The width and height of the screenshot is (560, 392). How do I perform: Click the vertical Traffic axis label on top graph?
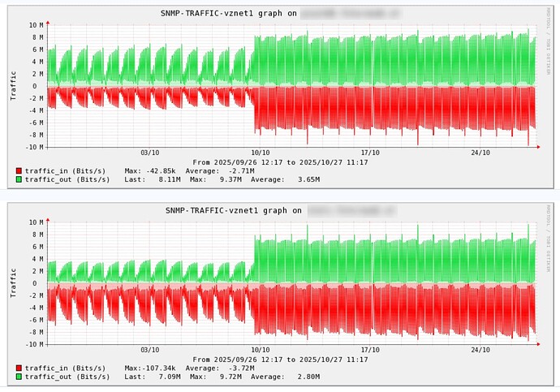click(x=13, y=84)
